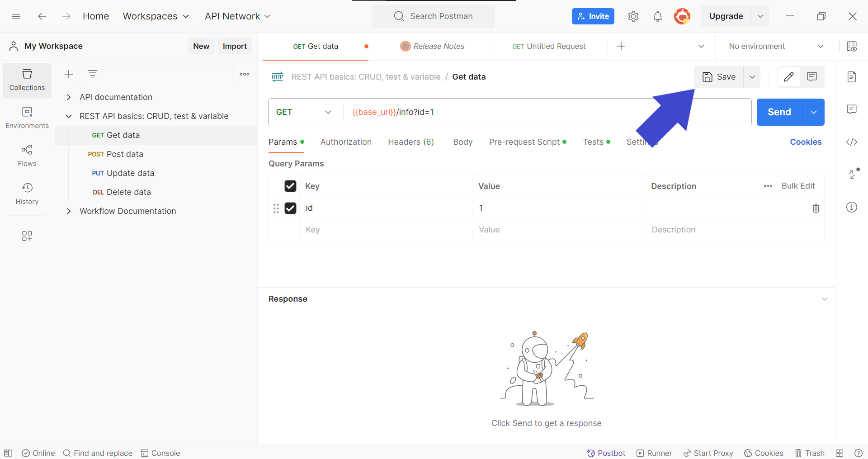The width and height of the screenshot is (868, 459).
Task: Switch to Untitled Request tab
Action: tap(549, 46)
